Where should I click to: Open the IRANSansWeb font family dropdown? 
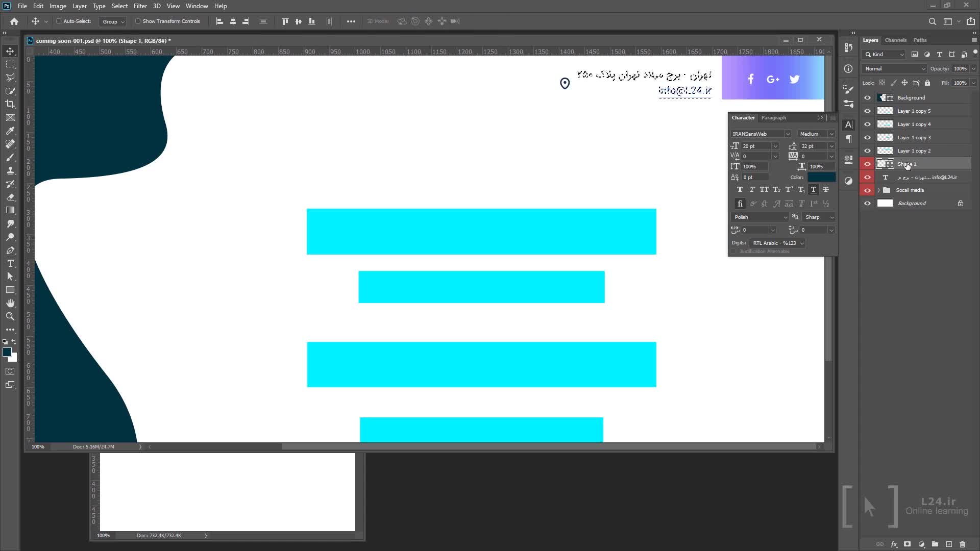787,134
